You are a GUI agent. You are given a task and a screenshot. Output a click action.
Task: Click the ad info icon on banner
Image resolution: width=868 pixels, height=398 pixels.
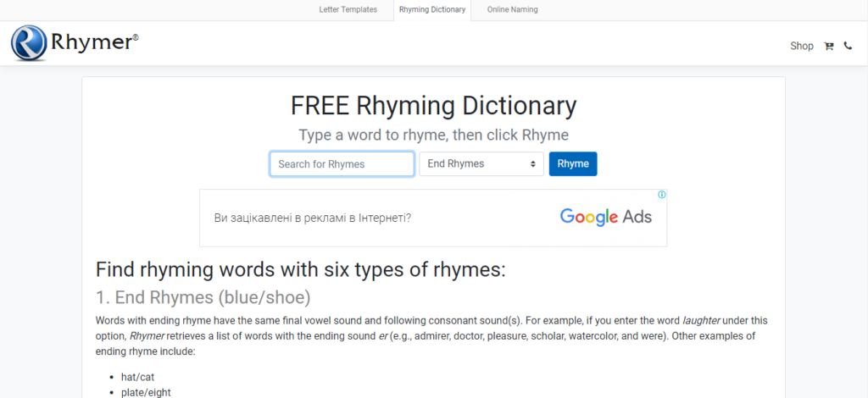(x=662, y=195)
